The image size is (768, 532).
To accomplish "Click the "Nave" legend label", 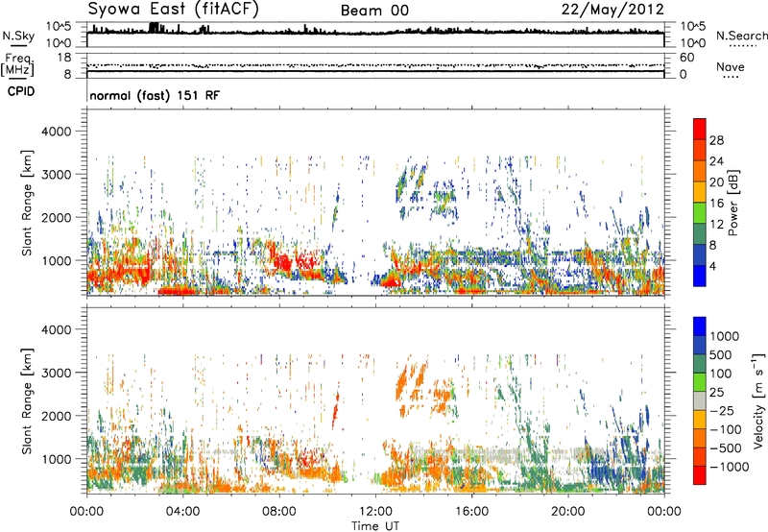I will [x=731, y=67].
